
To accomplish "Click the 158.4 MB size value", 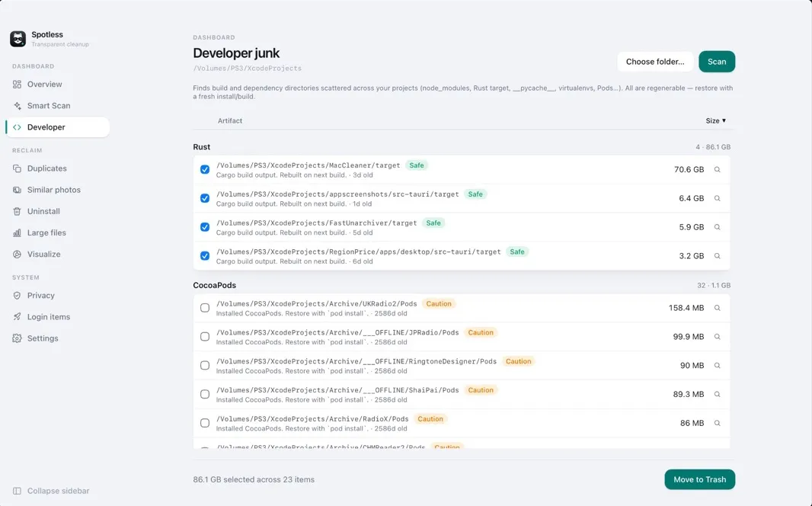I will [x=686, y=308].
